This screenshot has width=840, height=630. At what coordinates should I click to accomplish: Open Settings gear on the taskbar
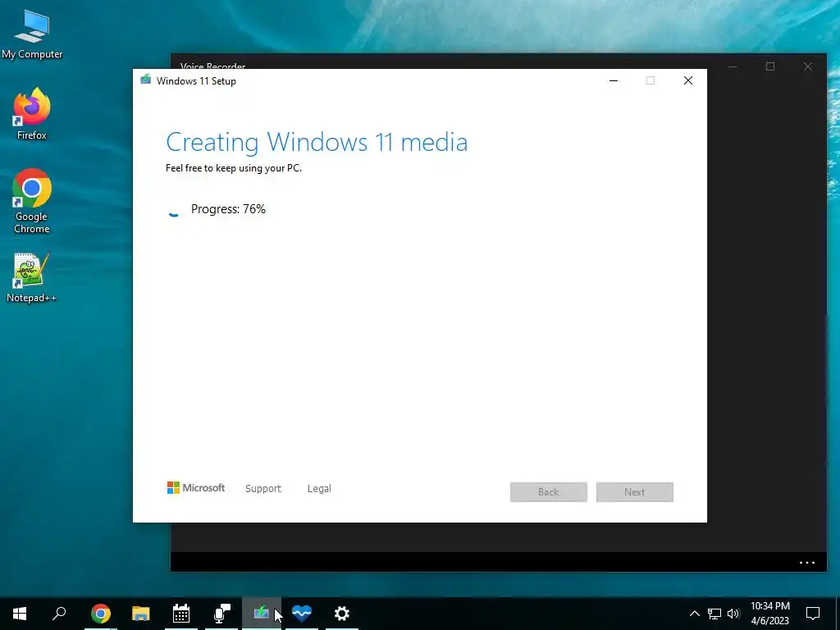point(342,614)
